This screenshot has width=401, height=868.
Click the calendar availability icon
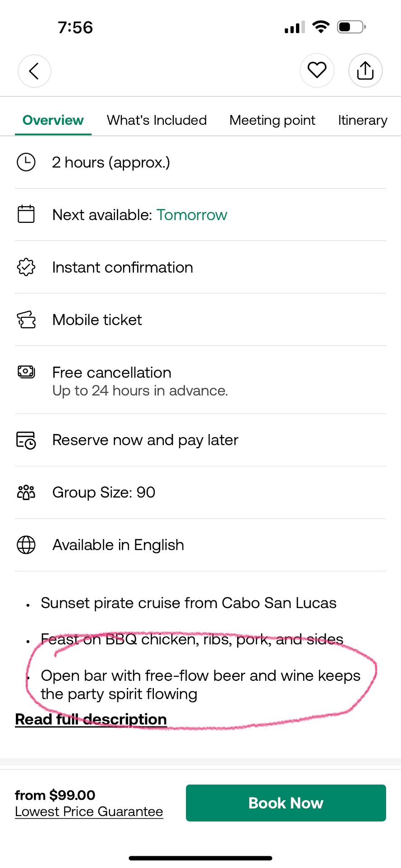(x=26, y=214)
